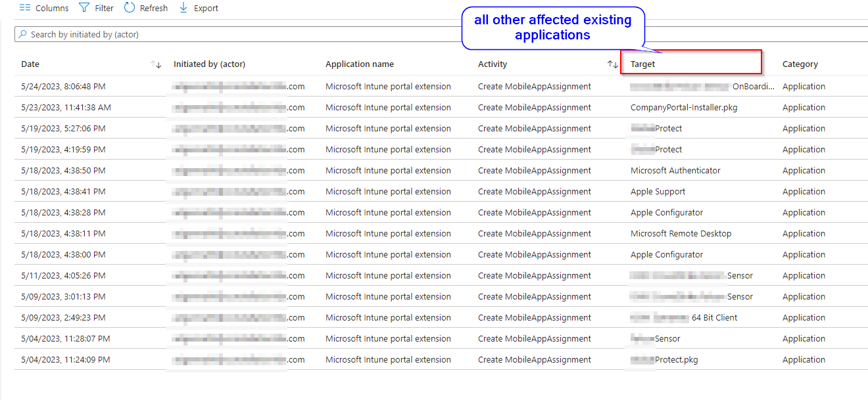Select the 5/24/2023, 8:06:48 PM log row
Viewport: 868px width, 400px height.
[x=63, y=87]
